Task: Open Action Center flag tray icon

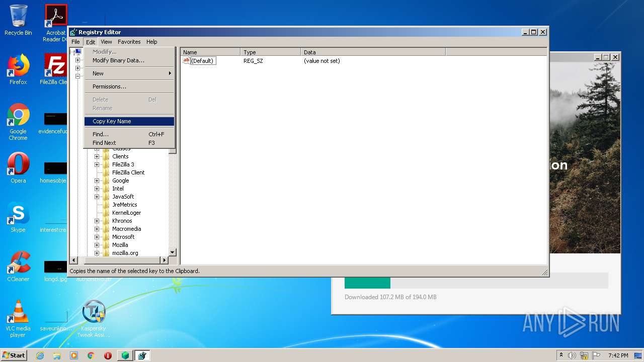Action: [x=596, y=355]
